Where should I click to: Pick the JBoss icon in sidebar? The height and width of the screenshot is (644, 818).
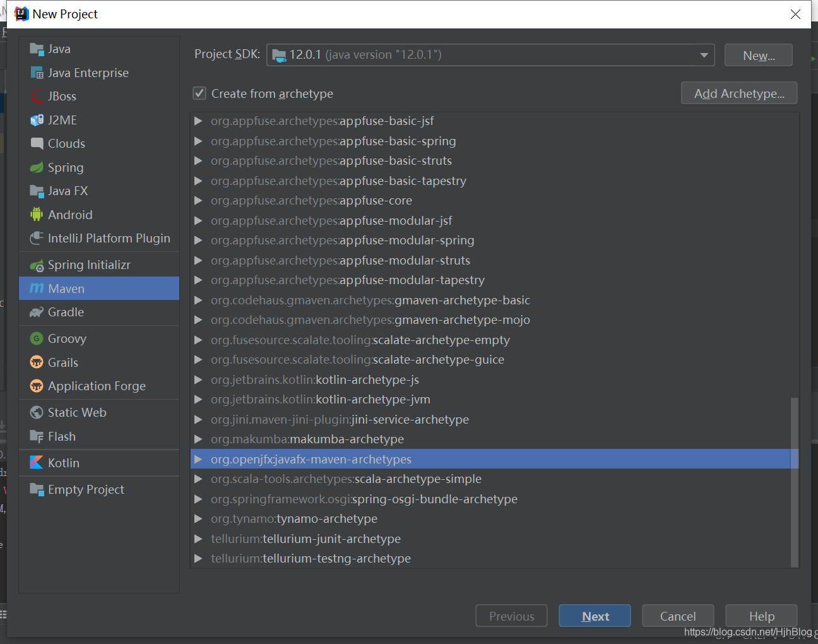tap(37, 97)
